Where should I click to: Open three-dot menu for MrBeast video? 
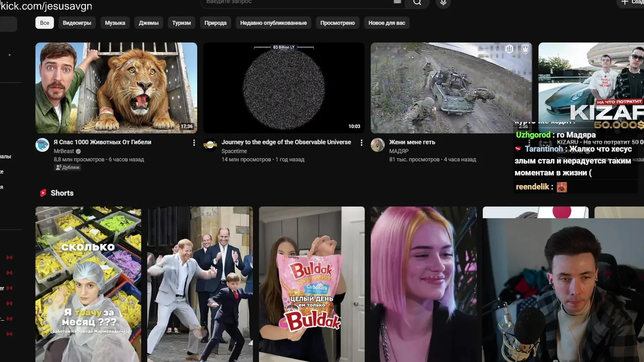194,143
